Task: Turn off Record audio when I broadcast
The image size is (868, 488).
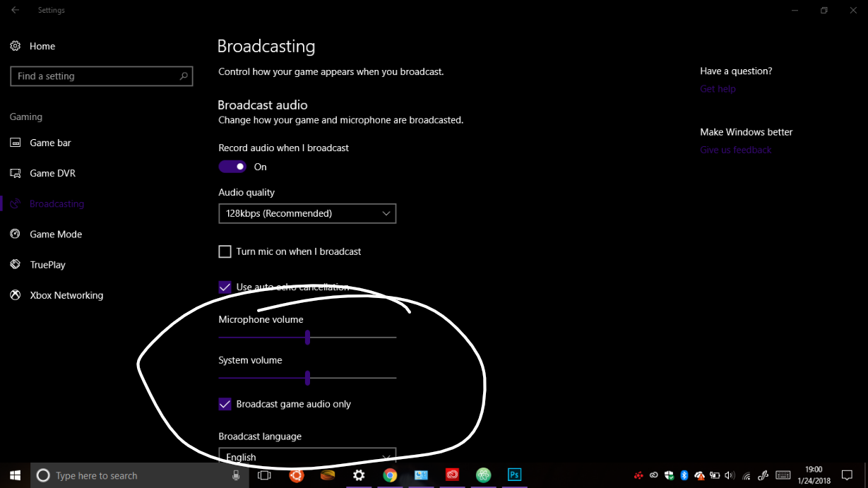Action: click(232, 167)
